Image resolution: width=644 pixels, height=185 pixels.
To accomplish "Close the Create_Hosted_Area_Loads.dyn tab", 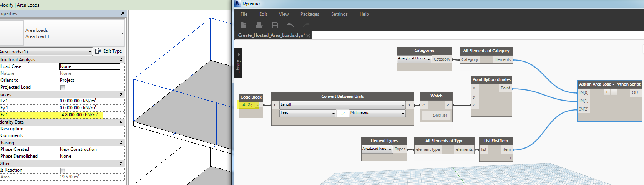I will pos(308,35).
